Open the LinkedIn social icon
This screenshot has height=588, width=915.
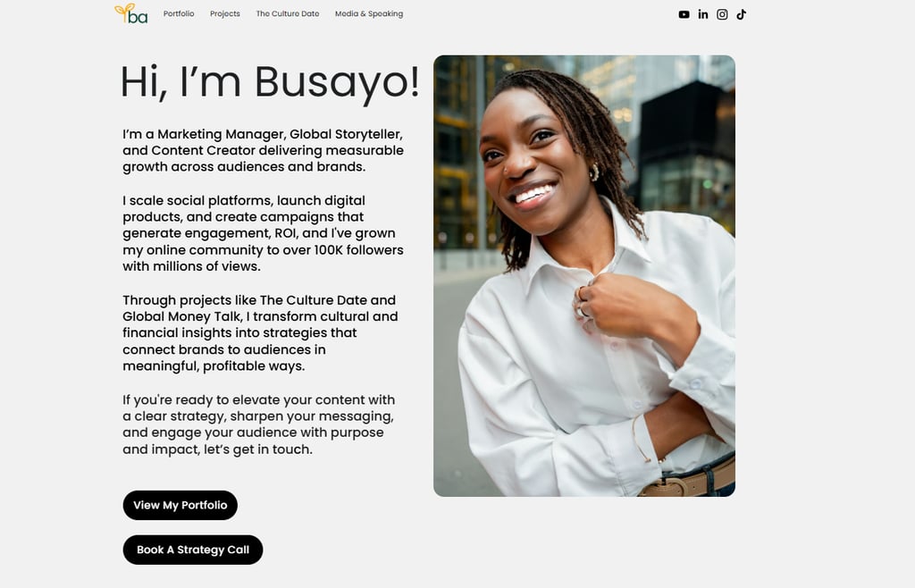click(703, 14)
